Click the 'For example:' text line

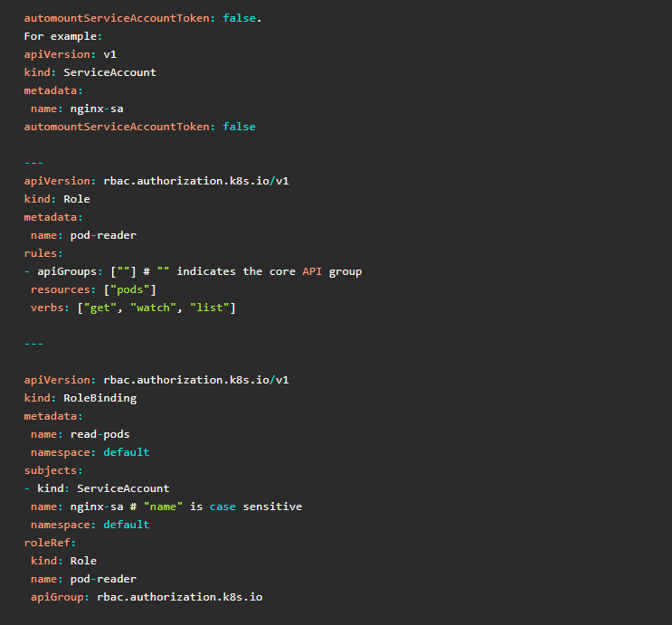click(63, 36)
